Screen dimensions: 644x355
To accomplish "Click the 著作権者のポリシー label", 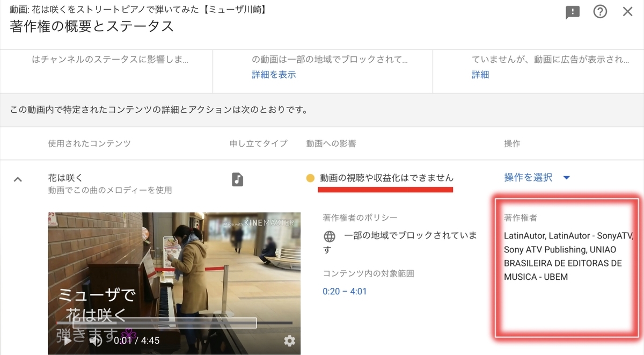I will [x=360, y=218].
